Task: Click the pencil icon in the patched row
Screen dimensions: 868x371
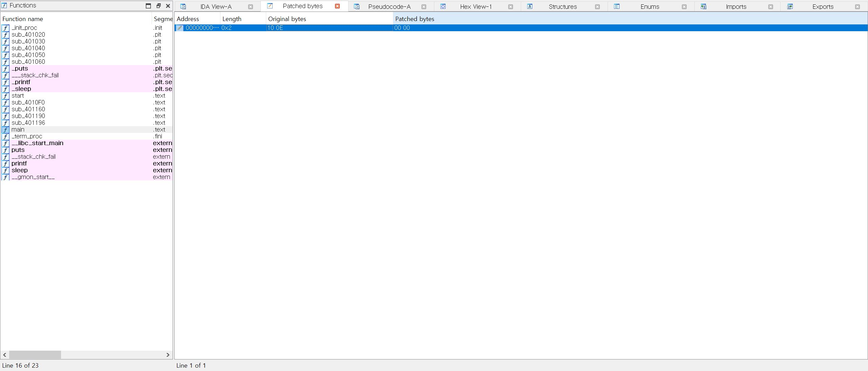Action: tap(180, 28)
